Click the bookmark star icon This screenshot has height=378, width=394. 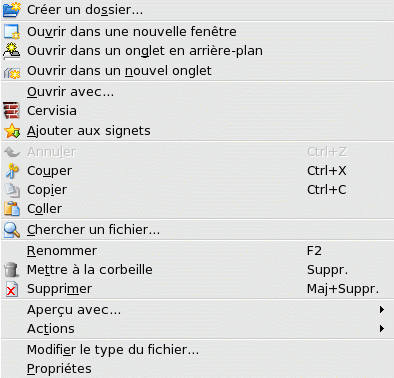click(x=12, y=131)
